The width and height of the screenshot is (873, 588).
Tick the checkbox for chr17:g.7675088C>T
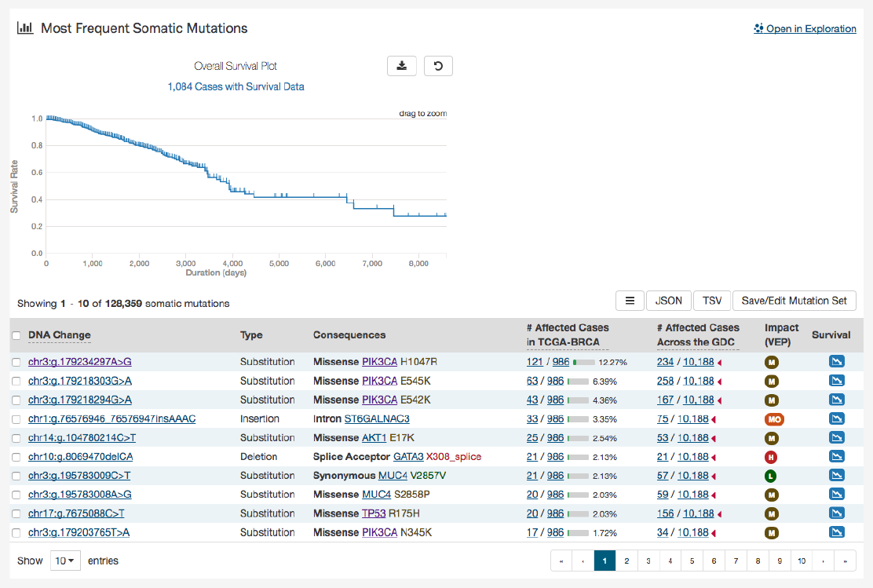16,513
